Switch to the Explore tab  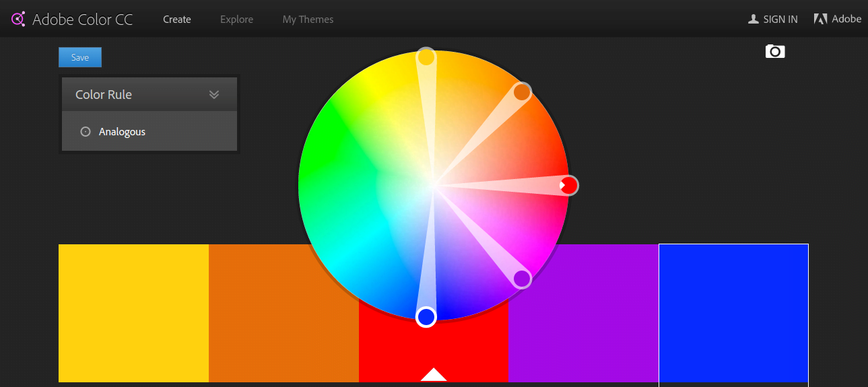click(237, 20)
